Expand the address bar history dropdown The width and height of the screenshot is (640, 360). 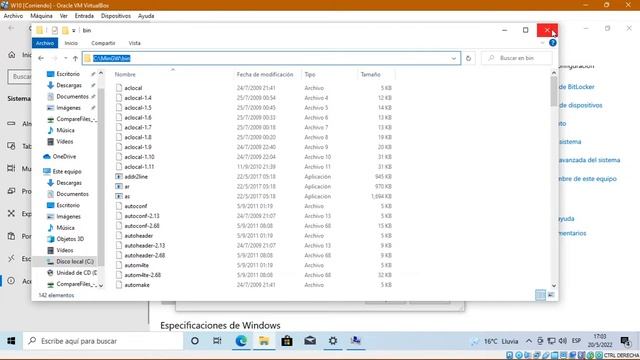(453, 58)
